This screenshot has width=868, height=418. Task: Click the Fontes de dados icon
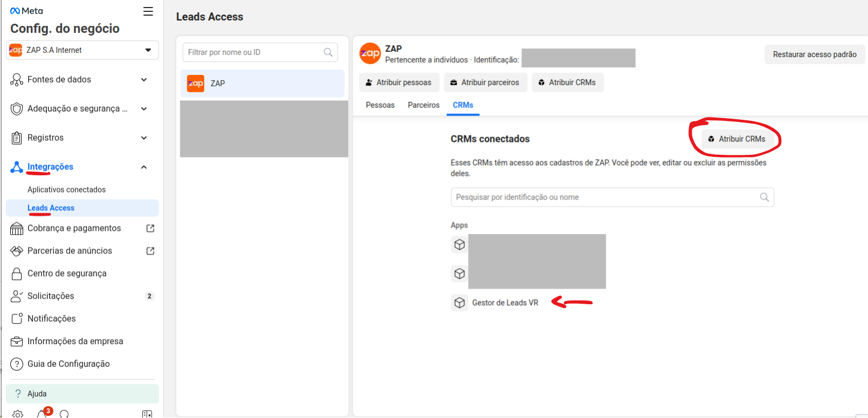click(x=17, y=80)
